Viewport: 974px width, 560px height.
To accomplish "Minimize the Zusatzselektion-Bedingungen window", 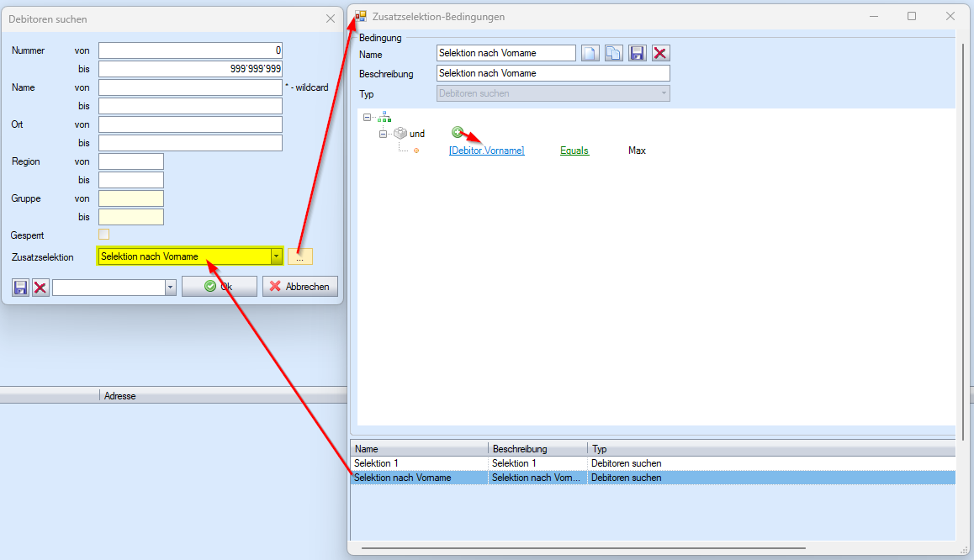I will tap(874, 16).
